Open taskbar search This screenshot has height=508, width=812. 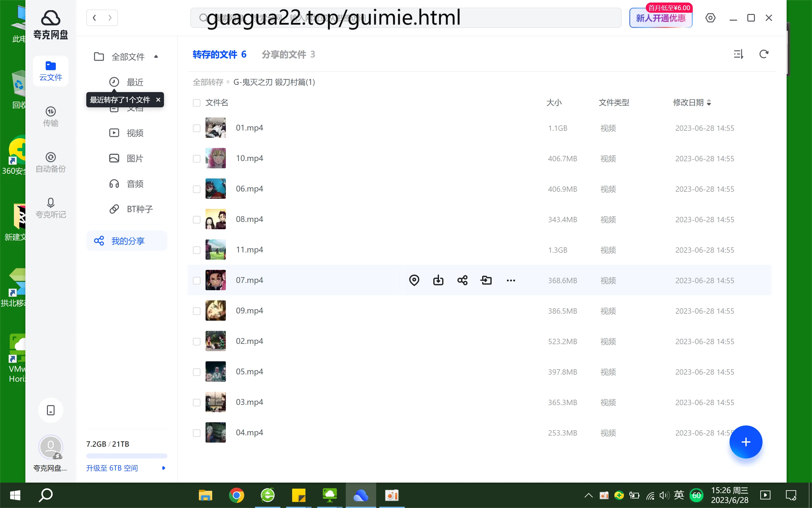46,495
